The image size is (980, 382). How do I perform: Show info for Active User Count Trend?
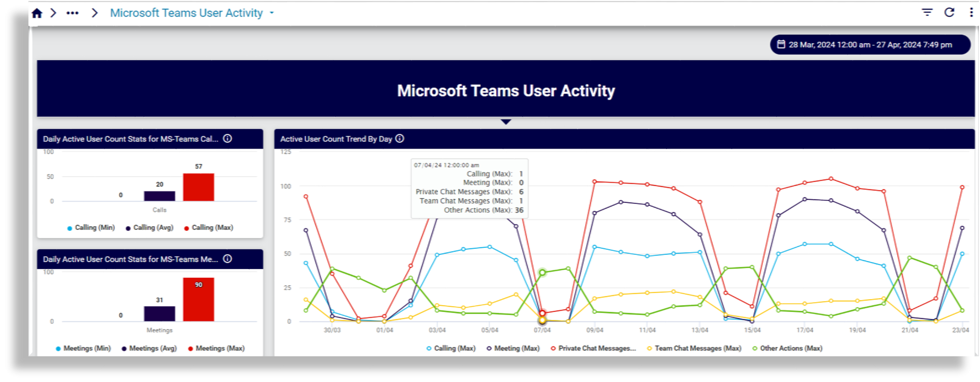tap(400, 138)
